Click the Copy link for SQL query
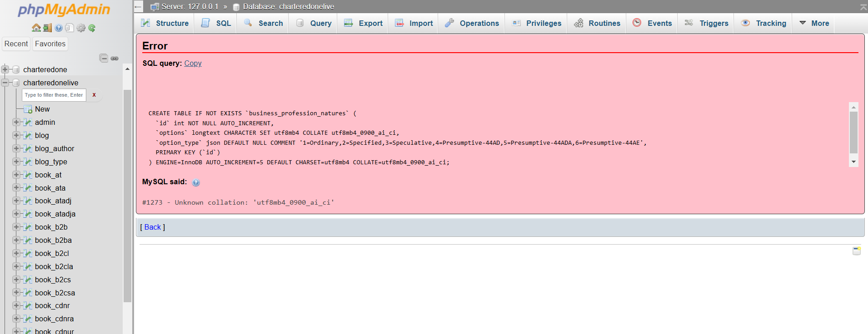The image size is (868, 334). [193, 64]
